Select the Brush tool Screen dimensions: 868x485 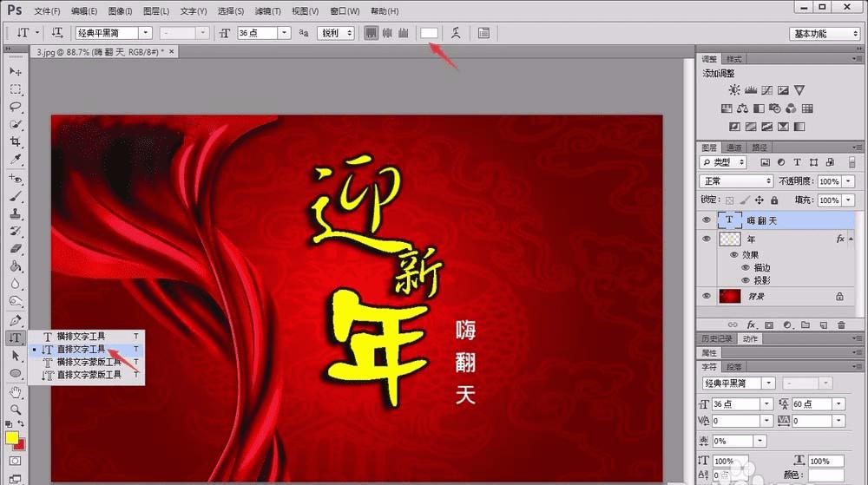click(15, 196)
